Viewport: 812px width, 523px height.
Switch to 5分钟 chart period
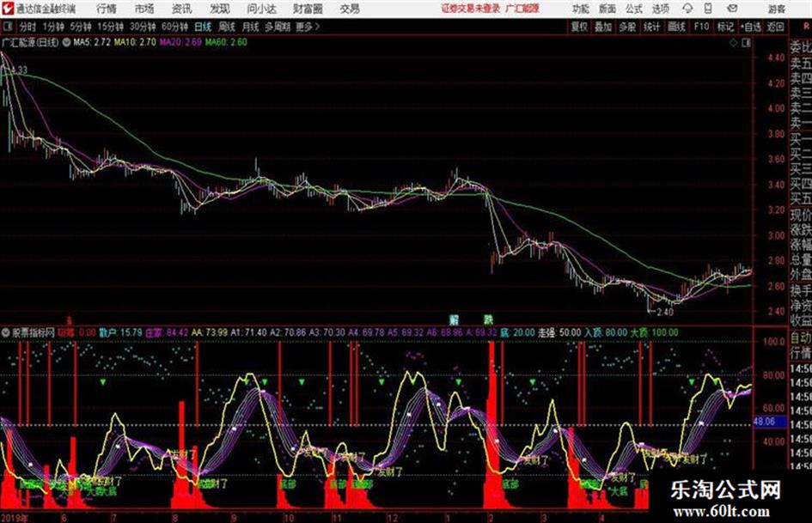(x=81, y=27)
